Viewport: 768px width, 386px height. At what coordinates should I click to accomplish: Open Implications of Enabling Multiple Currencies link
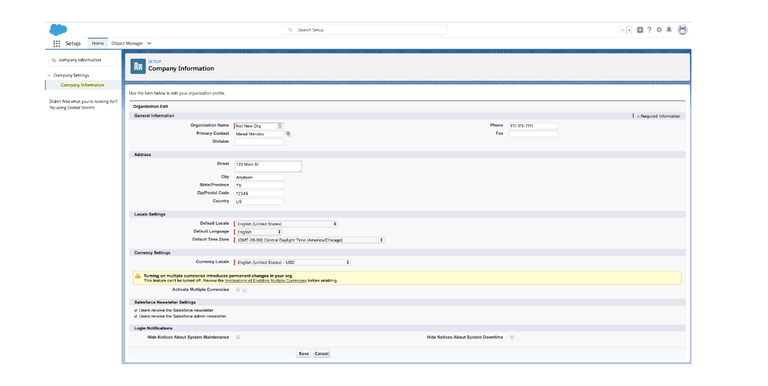pos(265,281)
